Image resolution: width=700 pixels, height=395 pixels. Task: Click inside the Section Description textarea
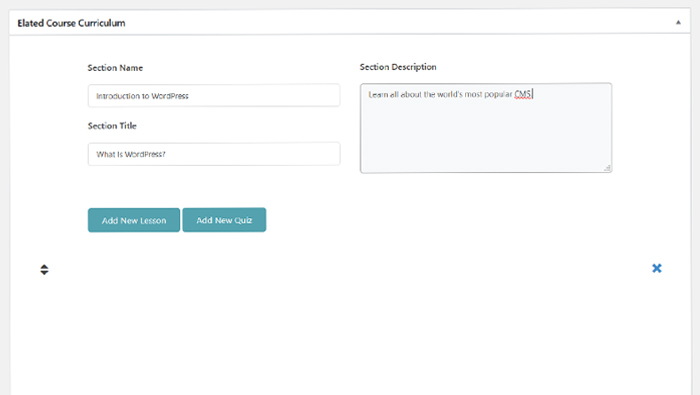486,128
